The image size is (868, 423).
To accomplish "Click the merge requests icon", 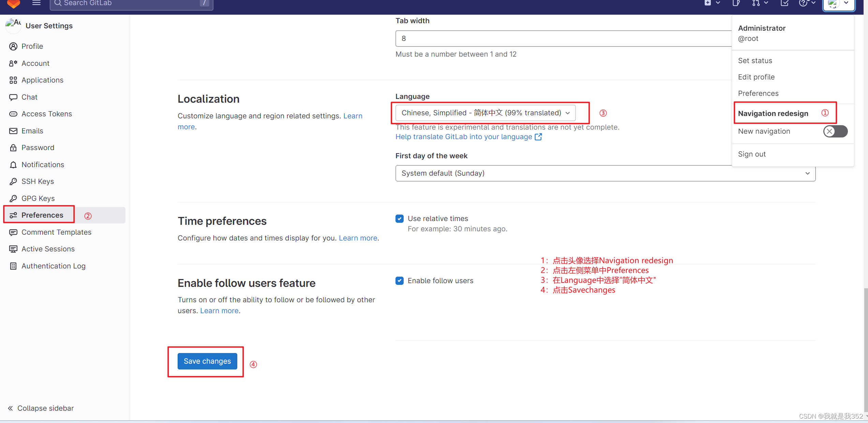I will tap(755, 4).
